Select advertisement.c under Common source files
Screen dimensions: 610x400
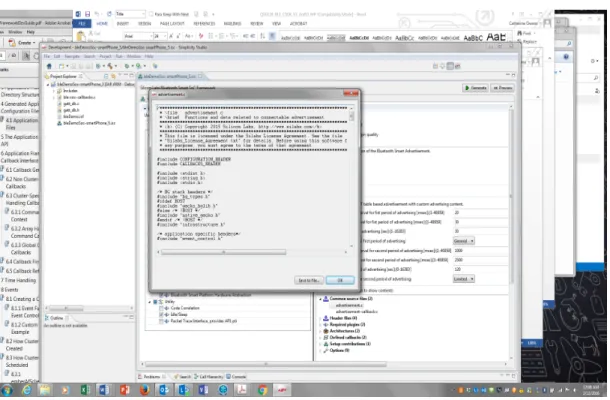(x=349, y=305)
